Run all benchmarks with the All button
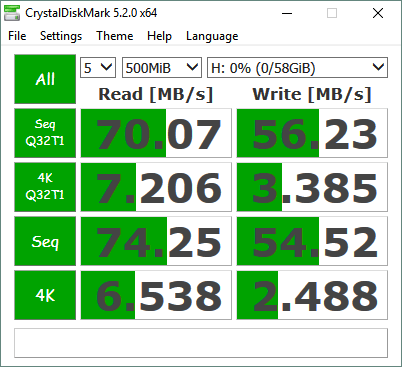Screen dimensions: 402x367 pyautogui.click(x=45, y=79)
